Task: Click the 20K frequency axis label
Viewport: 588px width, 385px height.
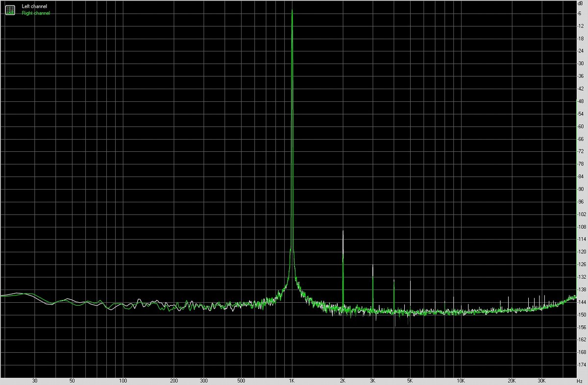Action: pyautogui.click(x=512, y=381)
